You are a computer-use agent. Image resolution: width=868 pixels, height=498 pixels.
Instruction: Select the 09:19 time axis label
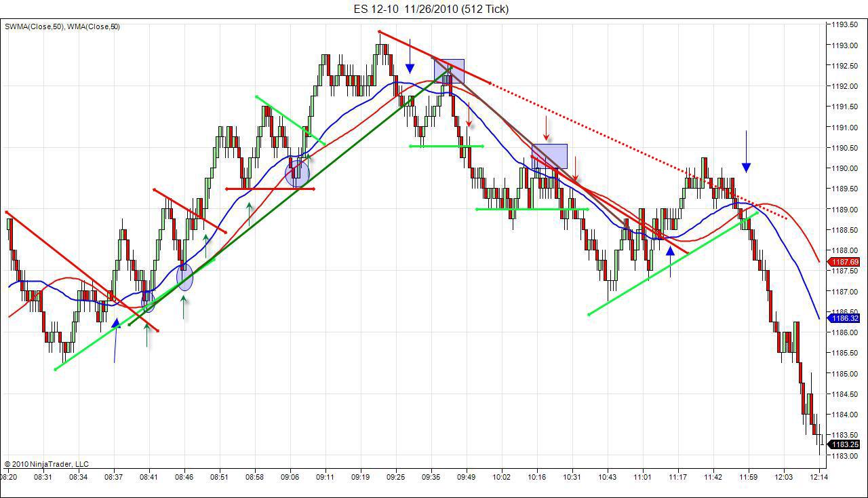[x=361, y=477]
